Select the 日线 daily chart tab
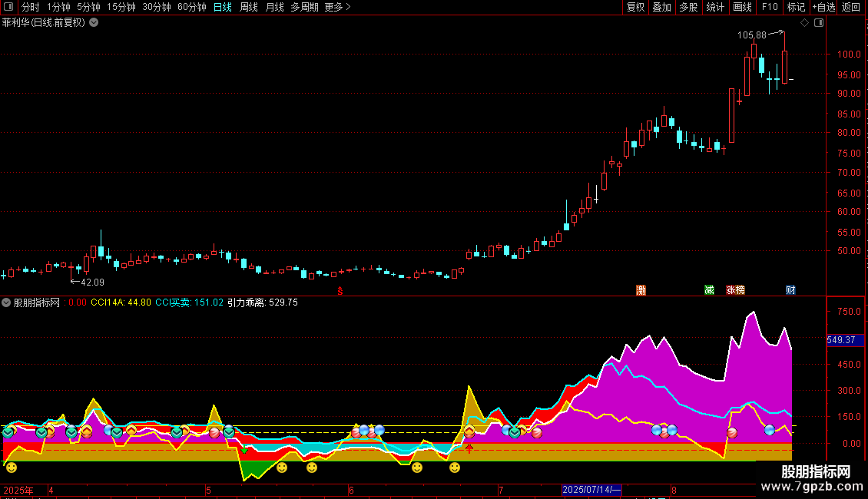The width and height of the screenshot is (868, 499). tap(223, 7)
